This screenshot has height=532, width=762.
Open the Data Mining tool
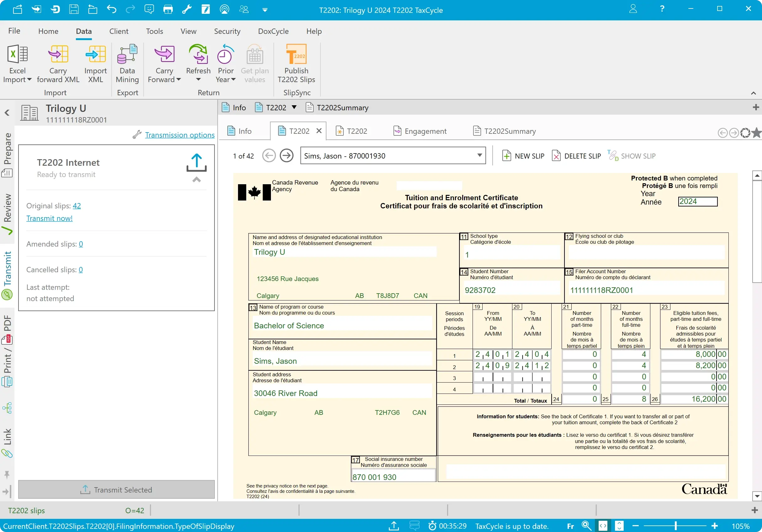click(x=127, y=54)
